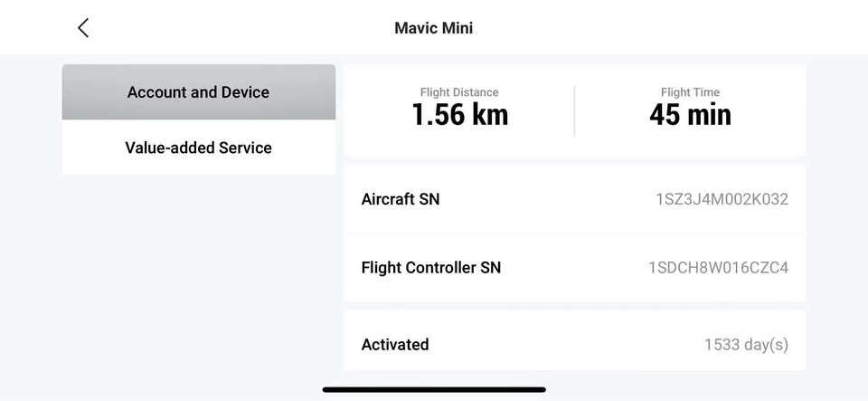Tap the Flight Time label

click(x=690, y=92)
